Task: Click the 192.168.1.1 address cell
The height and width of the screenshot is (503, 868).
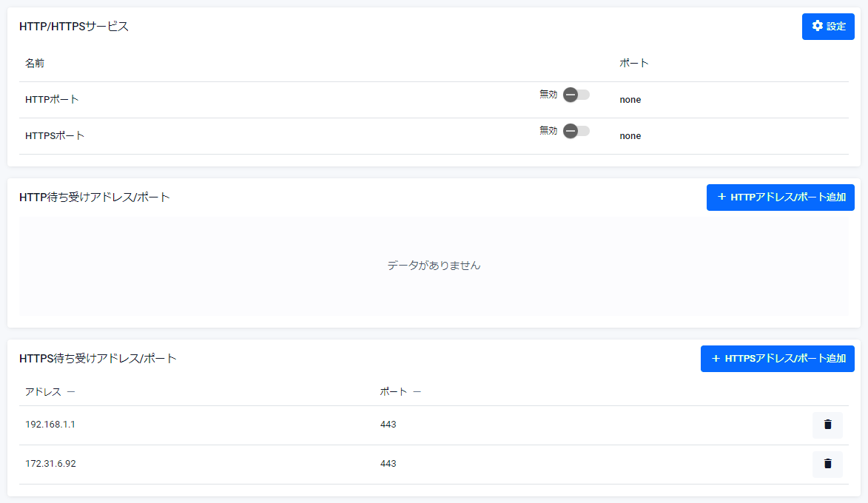Action: pos(50,425)
